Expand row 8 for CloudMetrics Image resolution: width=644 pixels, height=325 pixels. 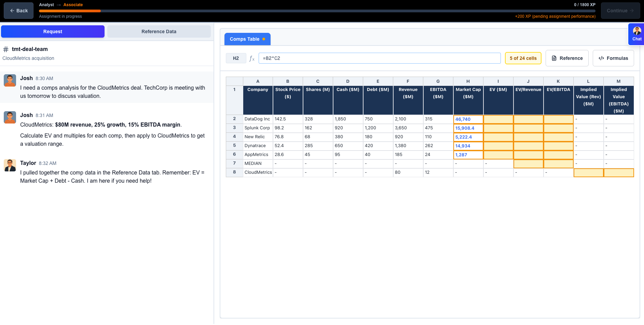click(x=234, y=172)
